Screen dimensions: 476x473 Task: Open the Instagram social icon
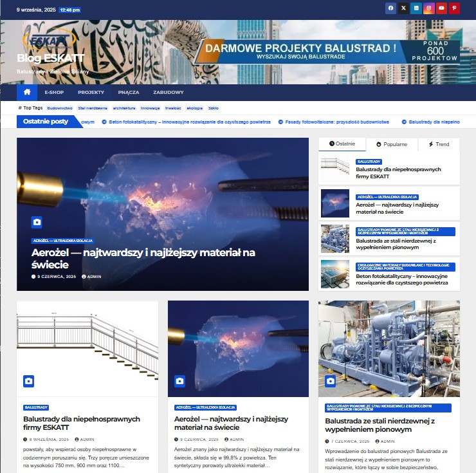[x=428, y=8]
